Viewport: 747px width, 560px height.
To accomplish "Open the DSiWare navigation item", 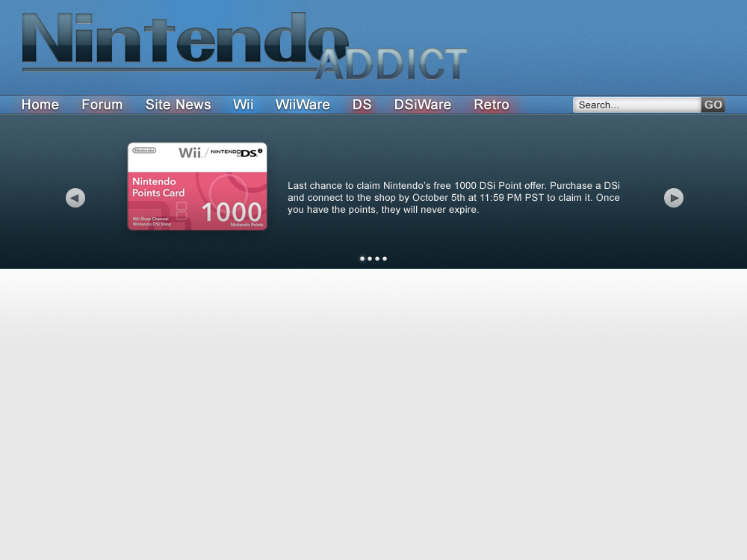I will (x=423, y=105).
